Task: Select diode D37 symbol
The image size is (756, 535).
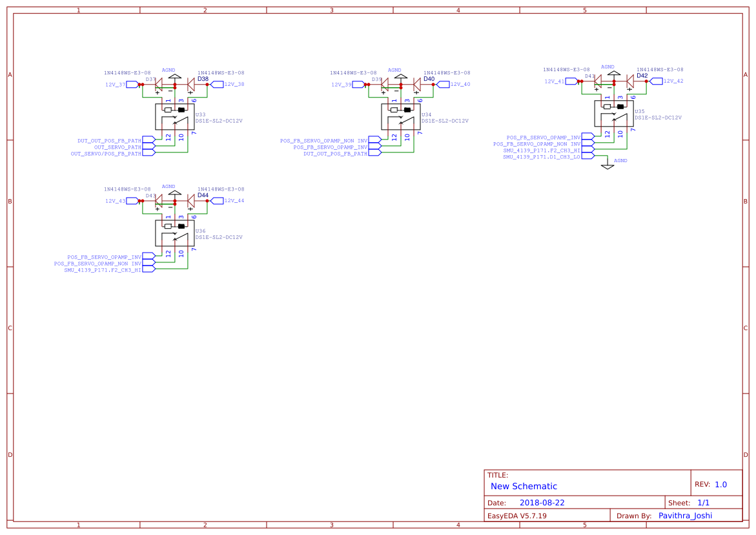Action: click(x=159, y=85)
